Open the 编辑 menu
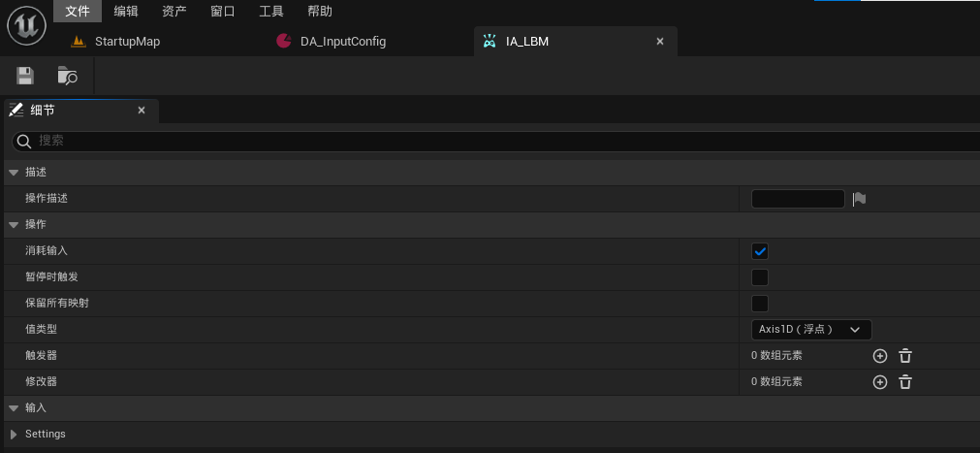 [126, 12]
